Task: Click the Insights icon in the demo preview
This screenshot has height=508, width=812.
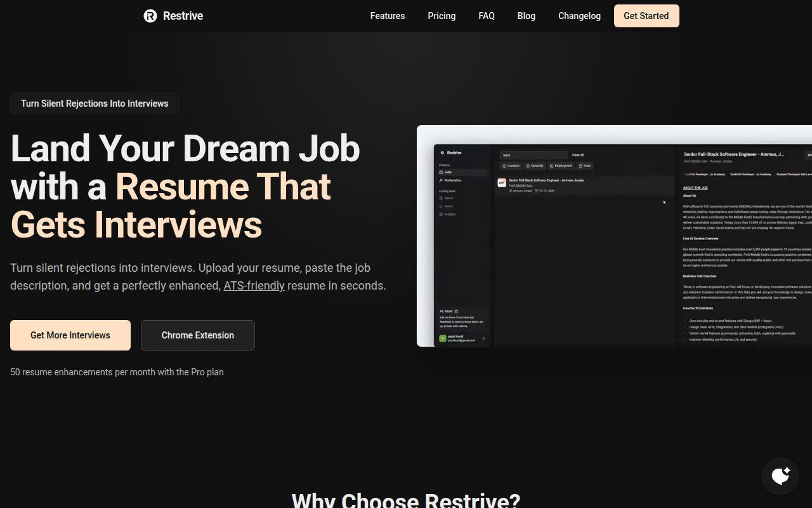Action: pyautogui.click(x=441, y=214)
